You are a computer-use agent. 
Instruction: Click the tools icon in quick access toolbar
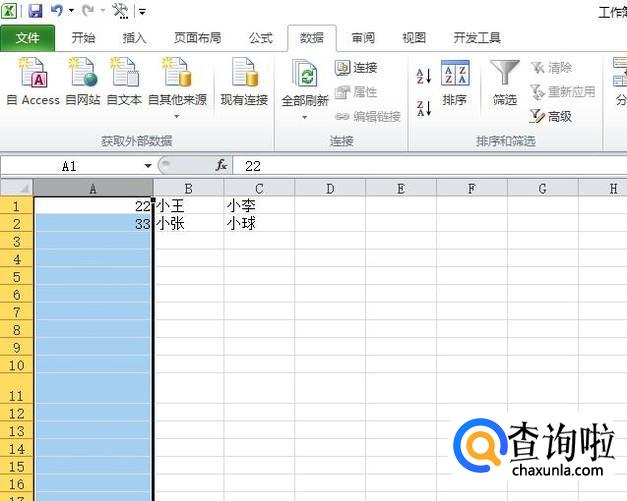coord(120,11)
